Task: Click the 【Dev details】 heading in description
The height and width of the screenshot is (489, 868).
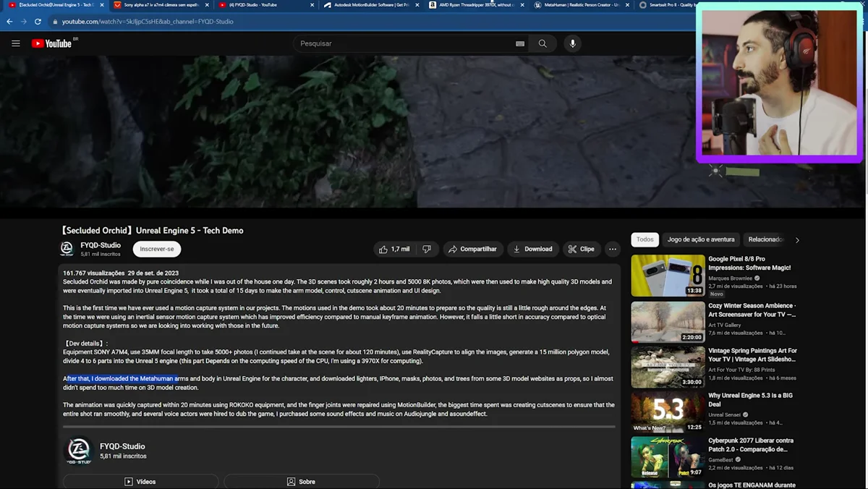Action: [x=85, y=343]
